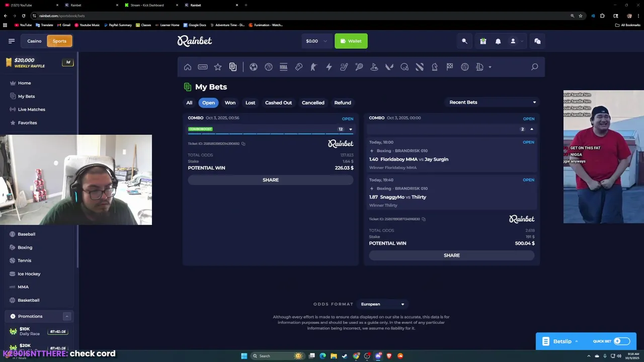The height and width of the screenshot is (362, 644).
Task: Open the sportsbook home icon
Action: (188, 67)
